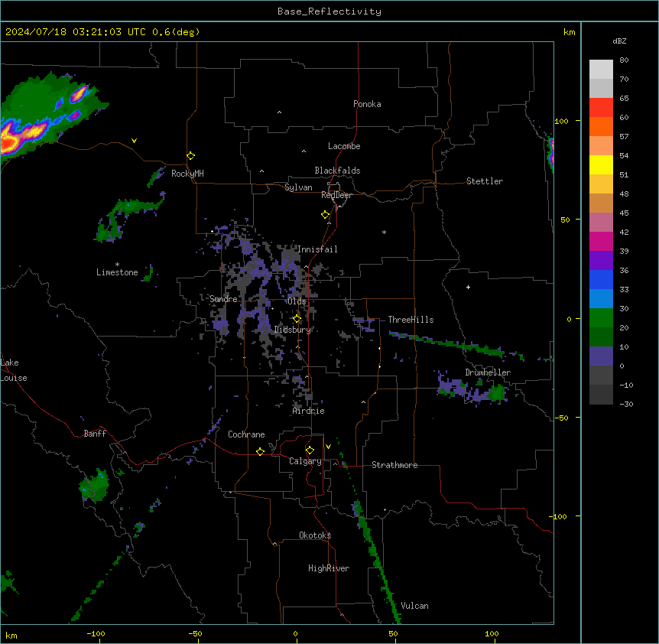659x644 pixels.
Task: Click the ThreeHills city label
Action: pos(411,320)
